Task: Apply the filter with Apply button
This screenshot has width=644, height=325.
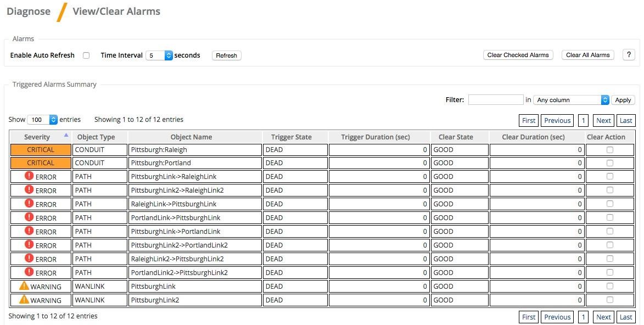Action: (x=623, y=100)
